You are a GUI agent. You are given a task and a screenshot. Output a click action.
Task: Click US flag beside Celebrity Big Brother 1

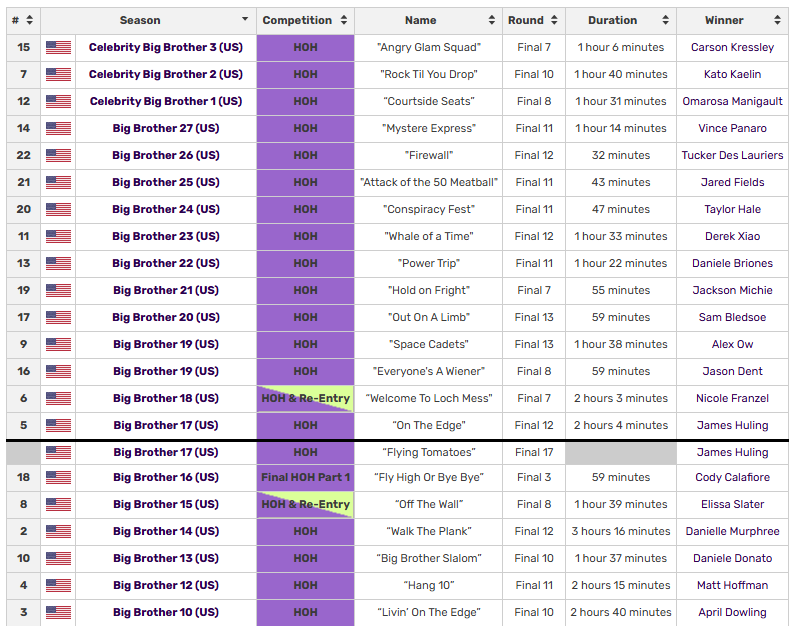[58, 102]
